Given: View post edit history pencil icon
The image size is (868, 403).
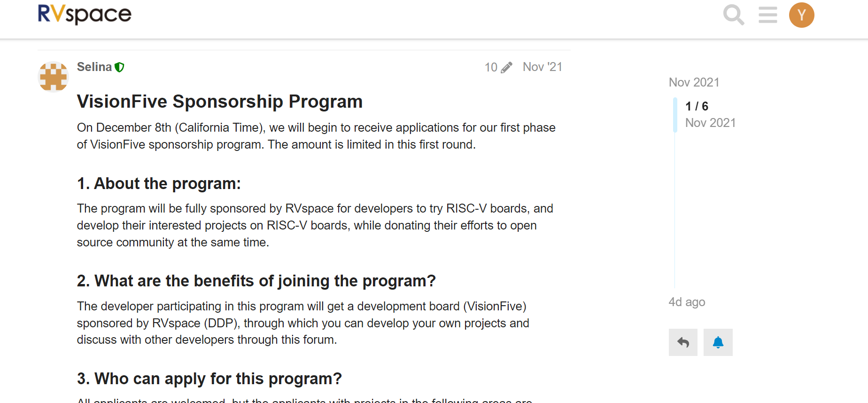Looking at the screenshot, I should pos(506,68).
